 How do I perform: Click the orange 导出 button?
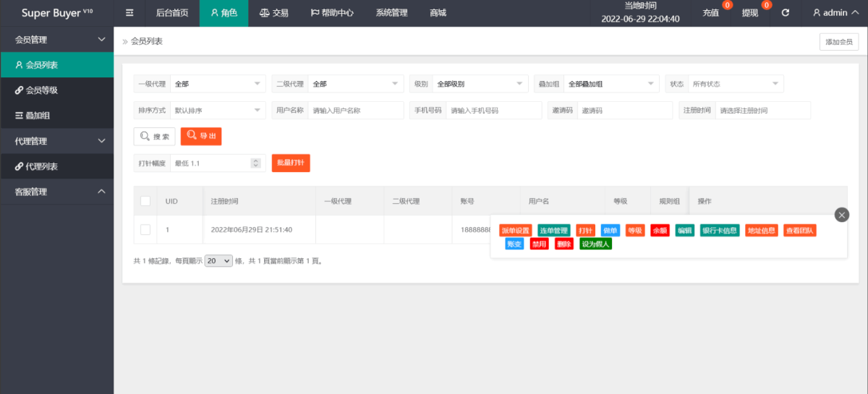point(200,136)
